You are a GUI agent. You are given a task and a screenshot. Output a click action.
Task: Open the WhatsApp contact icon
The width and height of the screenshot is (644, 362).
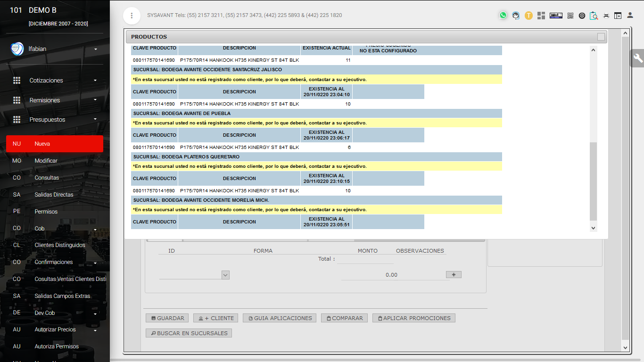coord(503,15)
